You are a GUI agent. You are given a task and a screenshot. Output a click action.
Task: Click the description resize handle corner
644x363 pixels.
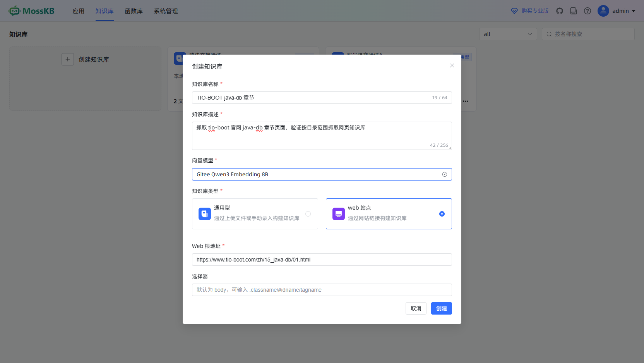point(450,148)
